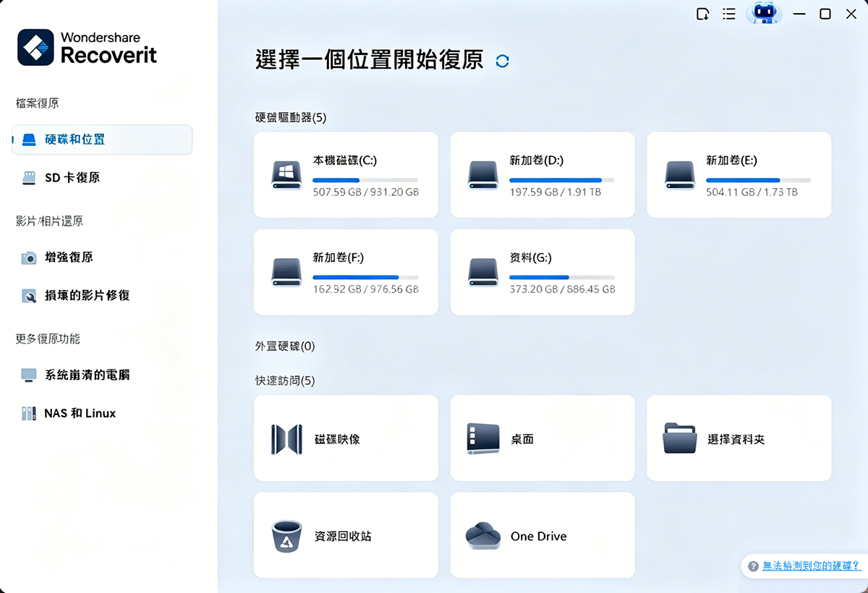Click the NAS 和 Linux server icon
The width and height of the screenshot is (868, 593).
(29, 414)
